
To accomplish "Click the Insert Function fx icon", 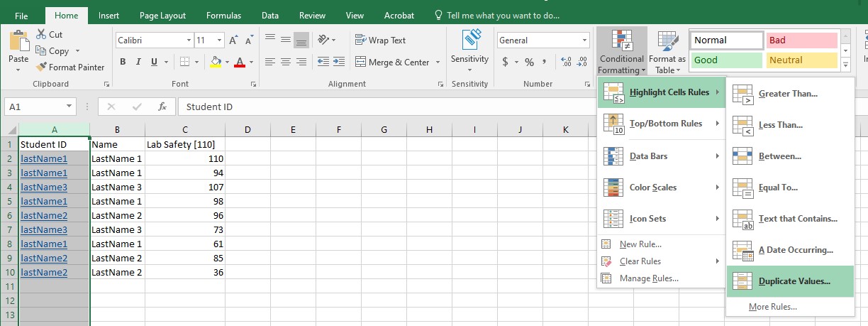I will [x=162, y=107].
